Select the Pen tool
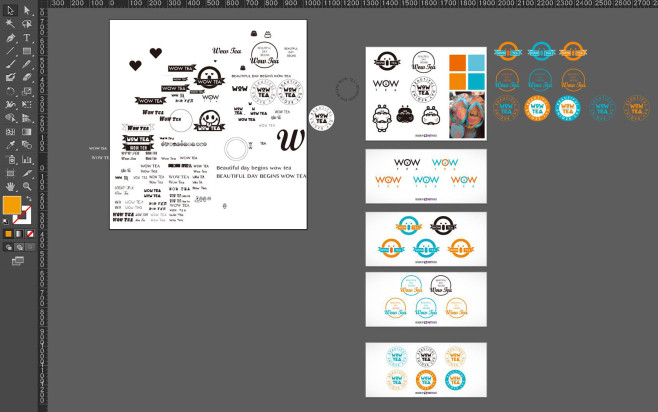 pos(10,37)
